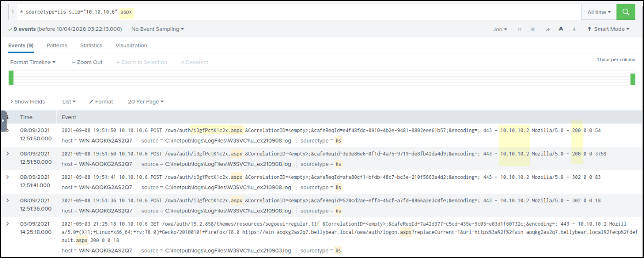Screen dimensions: 644x258
Task: Print the search results
Action: [x=561, y=29]
